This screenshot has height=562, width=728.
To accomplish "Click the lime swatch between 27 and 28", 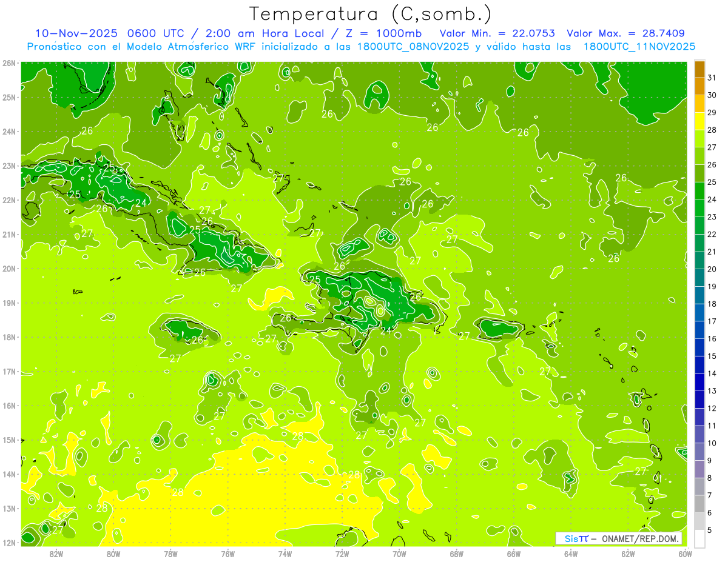I will pos(699,138).
